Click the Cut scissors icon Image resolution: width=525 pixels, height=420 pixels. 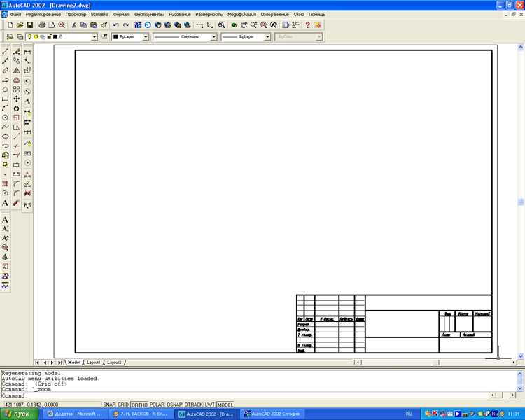(74, 25)
